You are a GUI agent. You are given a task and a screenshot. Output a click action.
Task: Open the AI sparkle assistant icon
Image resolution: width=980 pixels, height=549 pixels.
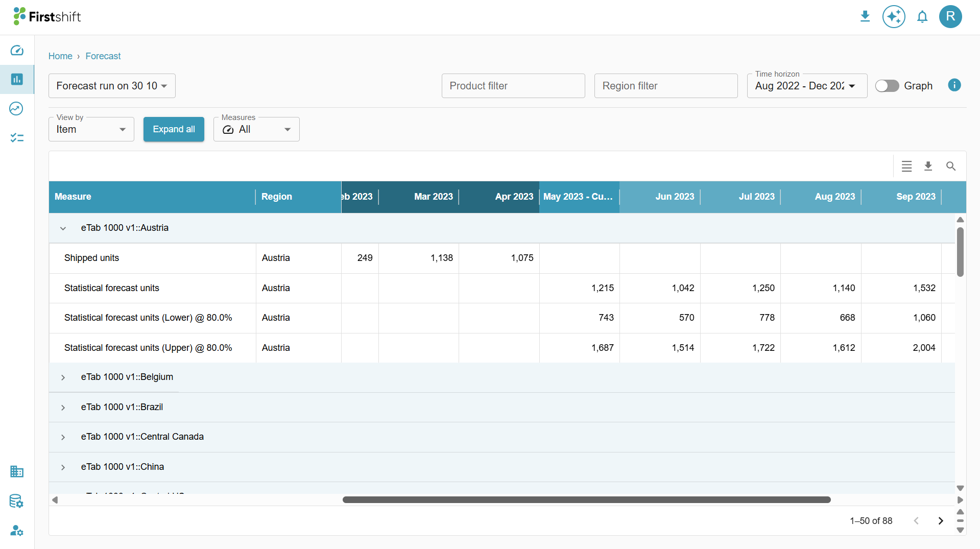(x=894, y=17)
